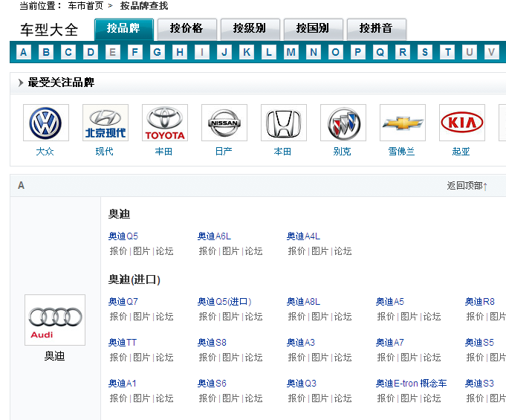The height and width of the screenshot is (420, 506).
Task: Open the 别克 brand text link
Action: (342, 152)
